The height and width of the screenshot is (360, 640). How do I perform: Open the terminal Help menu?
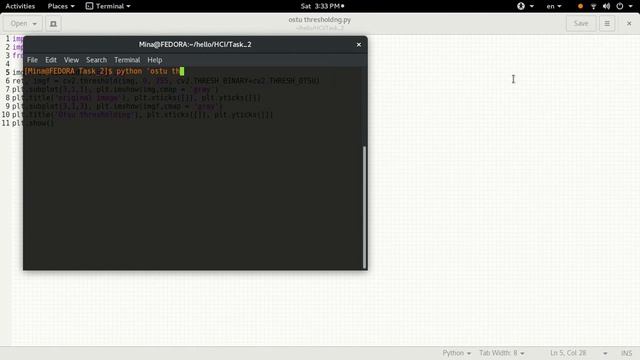click(x=155, y=60)
